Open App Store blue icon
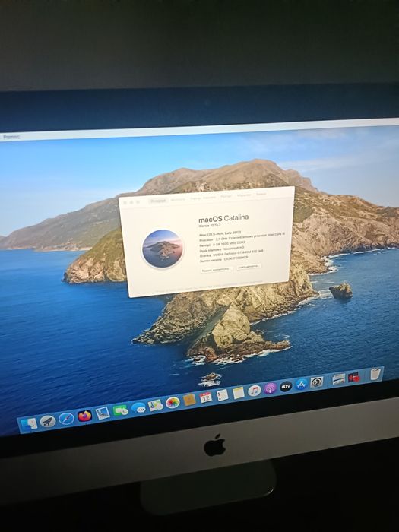Viewport: 399px width, 532px height. tap(301, 384)
